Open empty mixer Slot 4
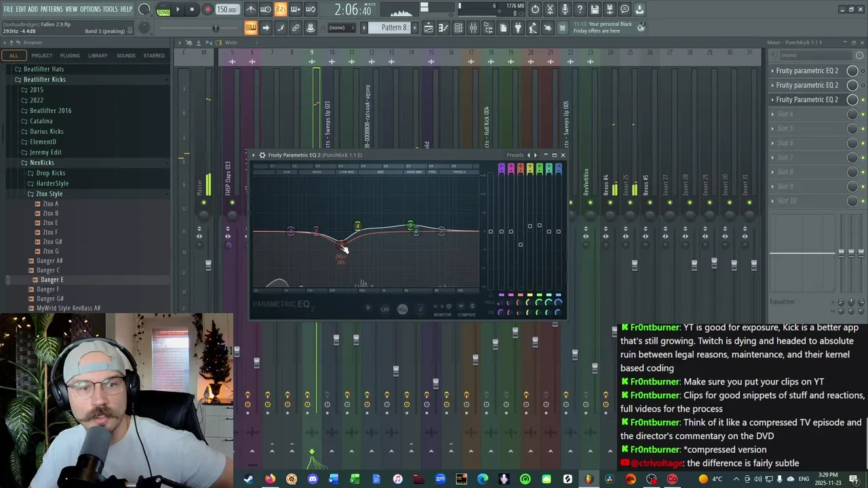Image resolution: width=868 pixels, height=488 pixels. [x=807, y=114]
